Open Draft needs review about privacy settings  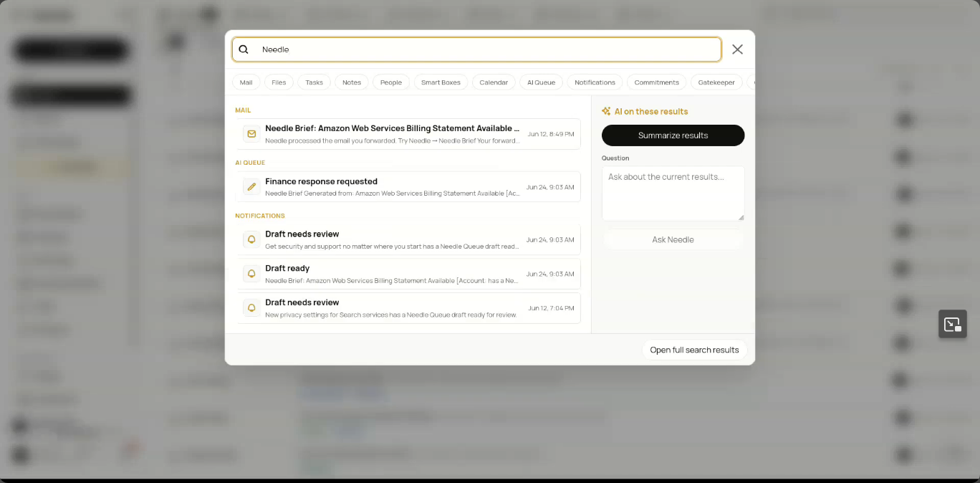point(408,308)
